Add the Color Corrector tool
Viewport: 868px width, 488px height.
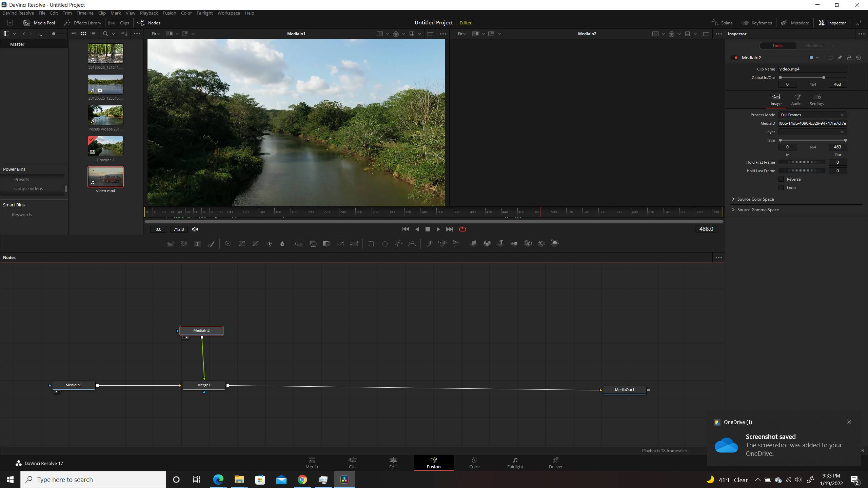coord(228,243)
